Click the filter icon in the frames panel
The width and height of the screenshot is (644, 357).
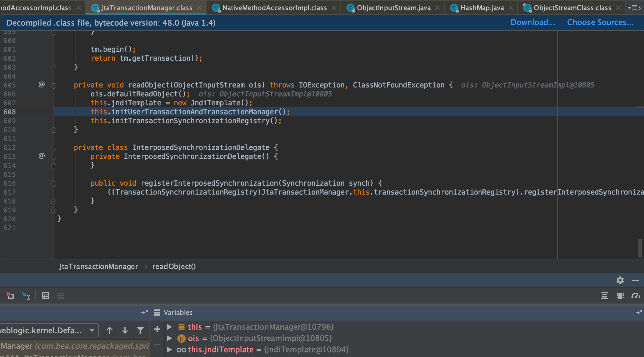tap(140, 330)
